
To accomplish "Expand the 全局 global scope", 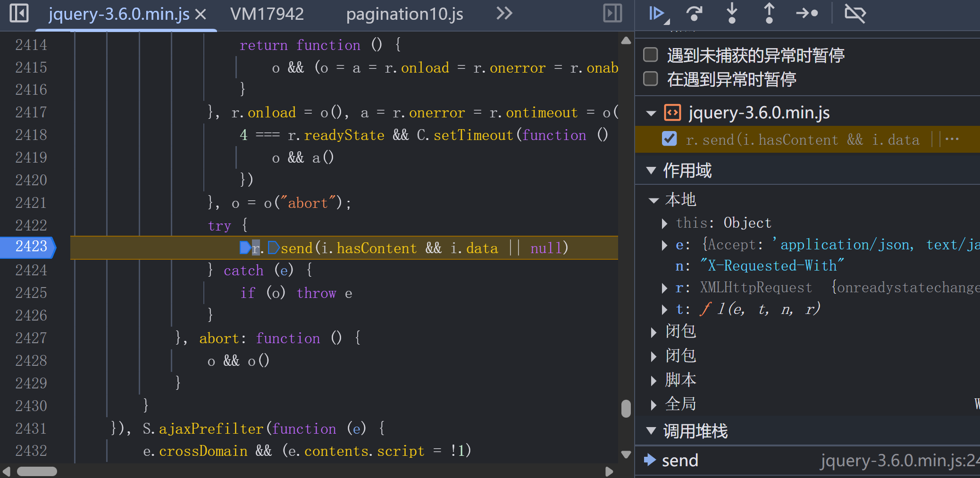I will point(653,405).
